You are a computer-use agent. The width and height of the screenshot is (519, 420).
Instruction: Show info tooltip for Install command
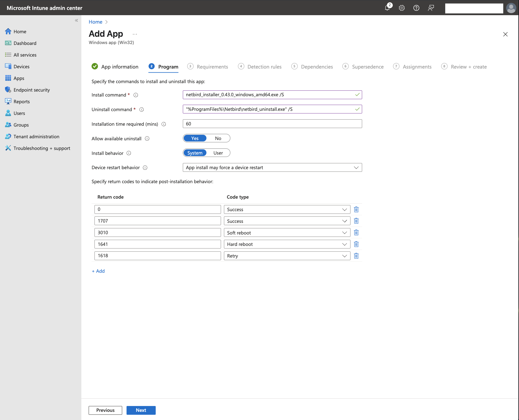(x=136, y=95)
